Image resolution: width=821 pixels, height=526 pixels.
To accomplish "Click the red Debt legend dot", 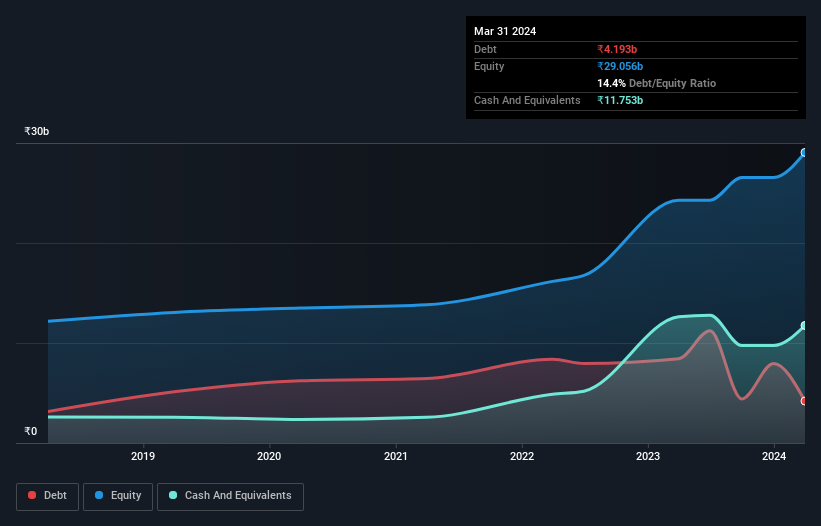I will [x=32, y=495].
